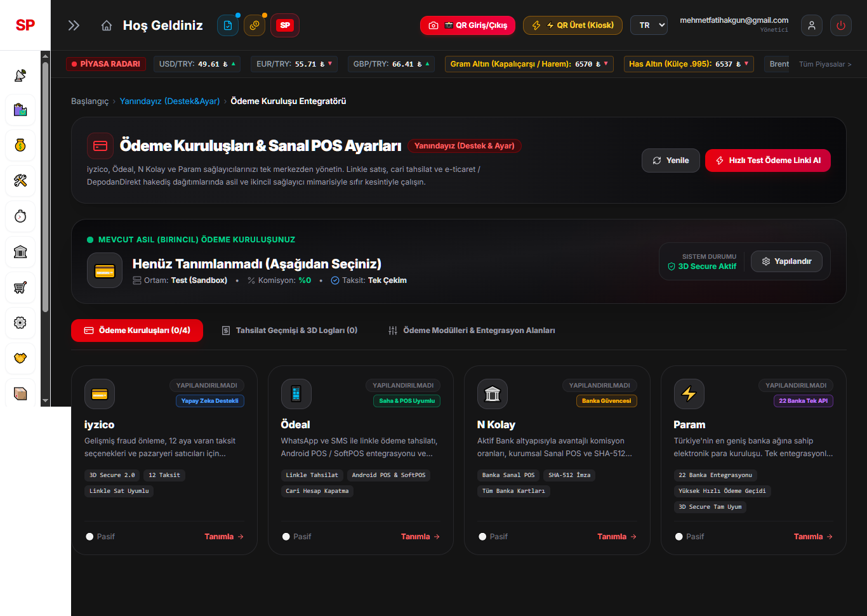Open the hammer and wrench sidebar icon
This screenshot has width=867, height=616.
click(20, 181)
